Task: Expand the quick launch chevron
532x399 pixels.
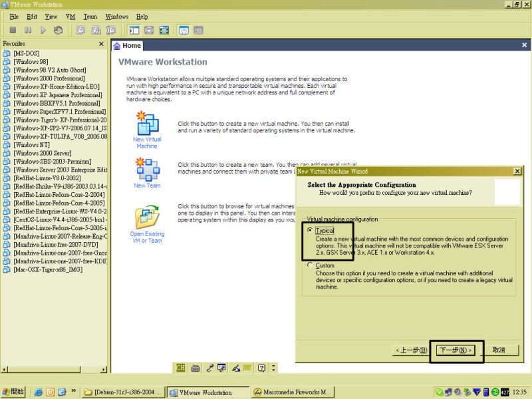Action: [x=74, y=391]
